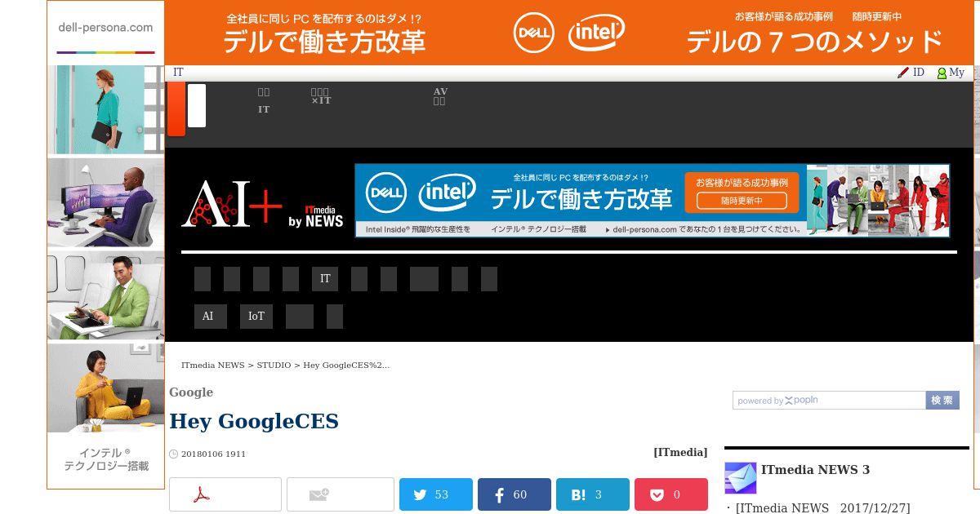Image resolution: width=980 pixels, height=514 pixels.
Task: Click STUDIO breadcrumb link
Action: click(274, 365)
